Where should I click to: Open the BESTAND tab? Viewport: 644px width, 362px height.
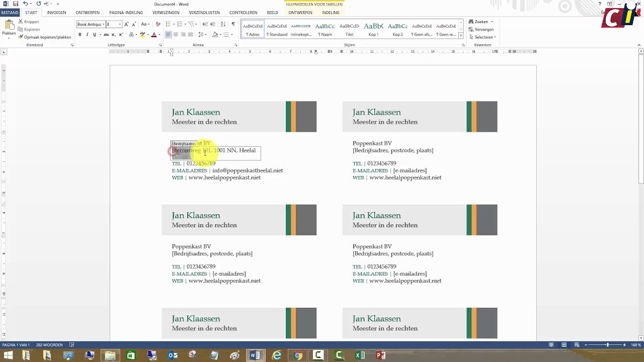click(10, 13)
